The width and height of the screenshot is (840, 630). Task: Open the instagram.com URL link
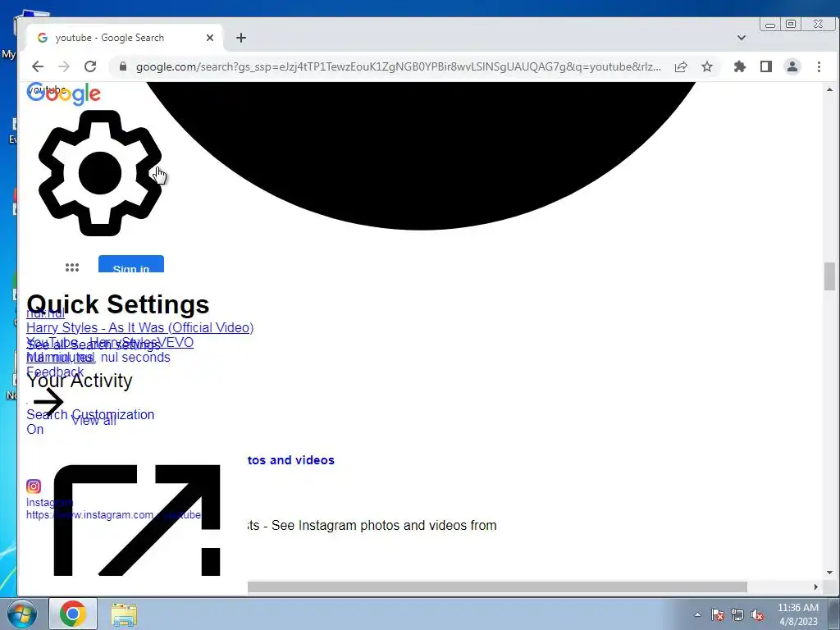point(113,515)
